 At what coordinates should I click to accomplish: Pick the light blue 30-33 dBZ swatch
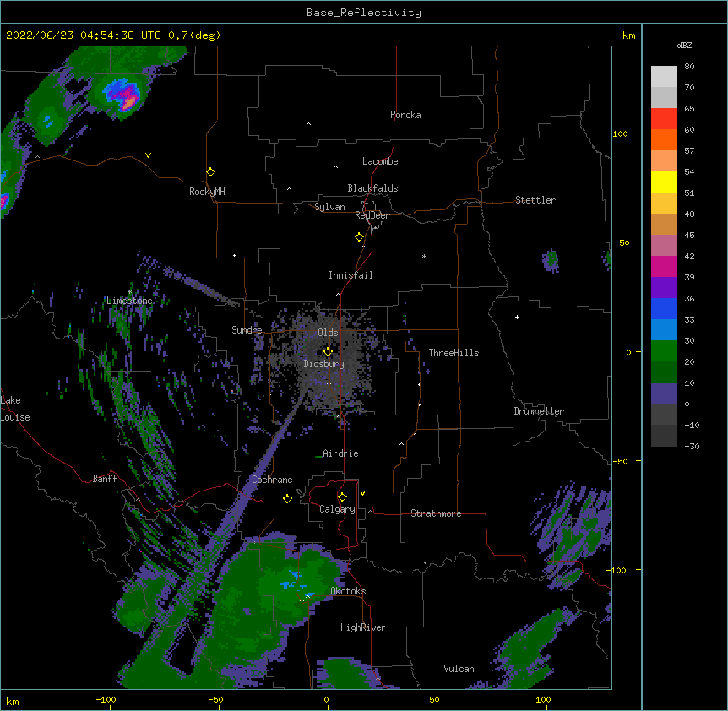click(664, 329)
